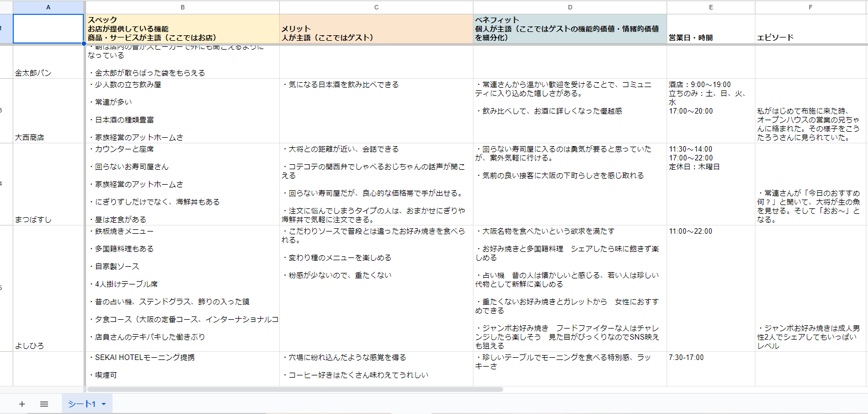This screenshot has height=414, width=868.
Task: Select column C header
Action: coord(376,7)
